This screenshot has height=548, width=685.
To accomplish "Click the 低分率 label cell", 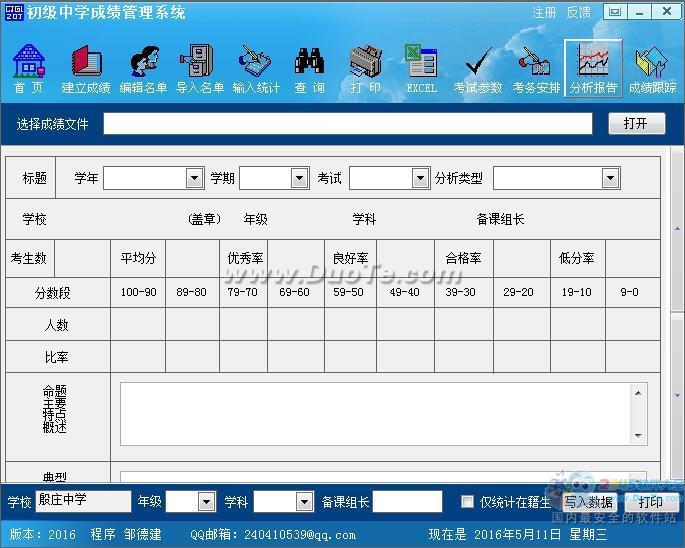I will coord(577,258).
